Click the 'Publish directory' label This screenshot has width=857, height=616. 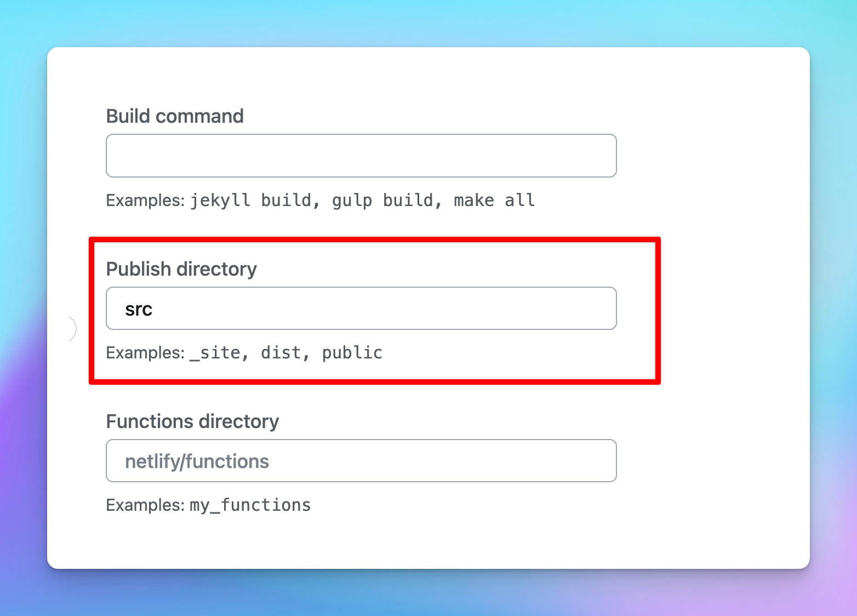(181, 269)
